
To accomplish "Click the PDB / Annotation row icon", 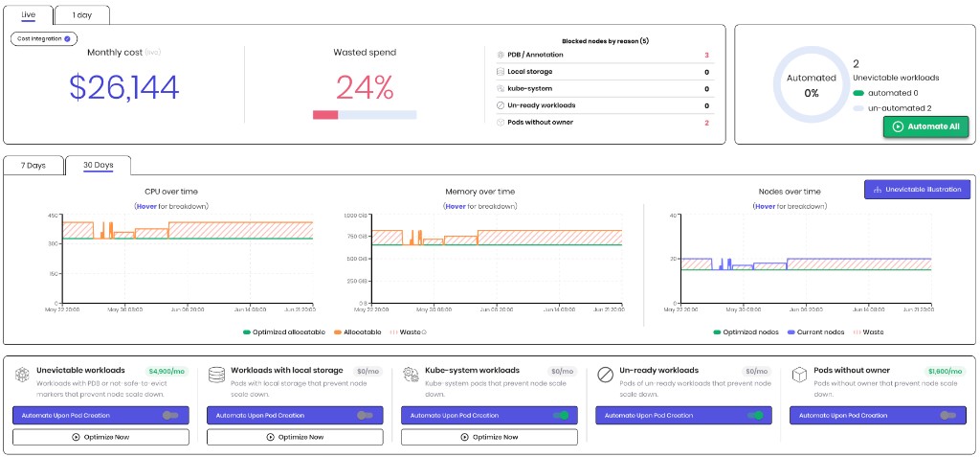I will [500, 56].
